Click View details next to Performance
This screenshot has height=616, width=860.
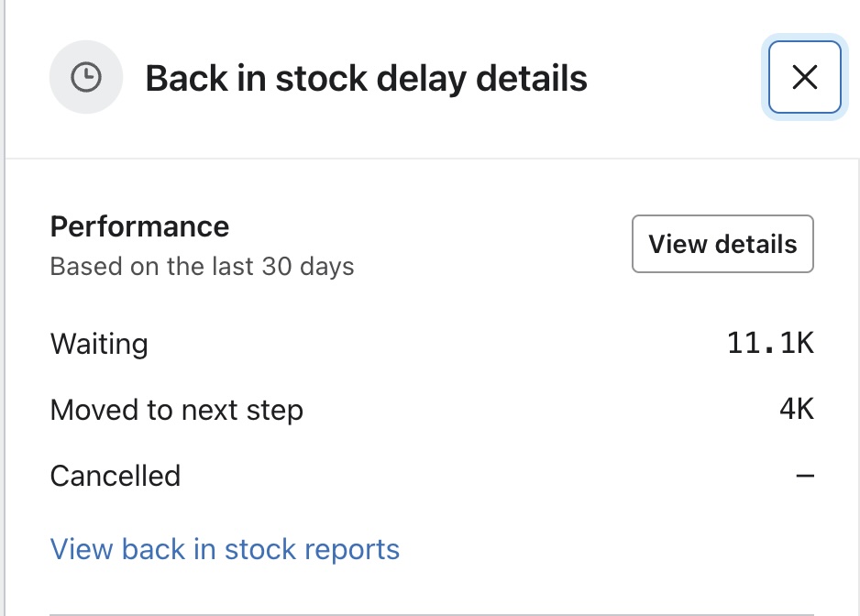722,244
